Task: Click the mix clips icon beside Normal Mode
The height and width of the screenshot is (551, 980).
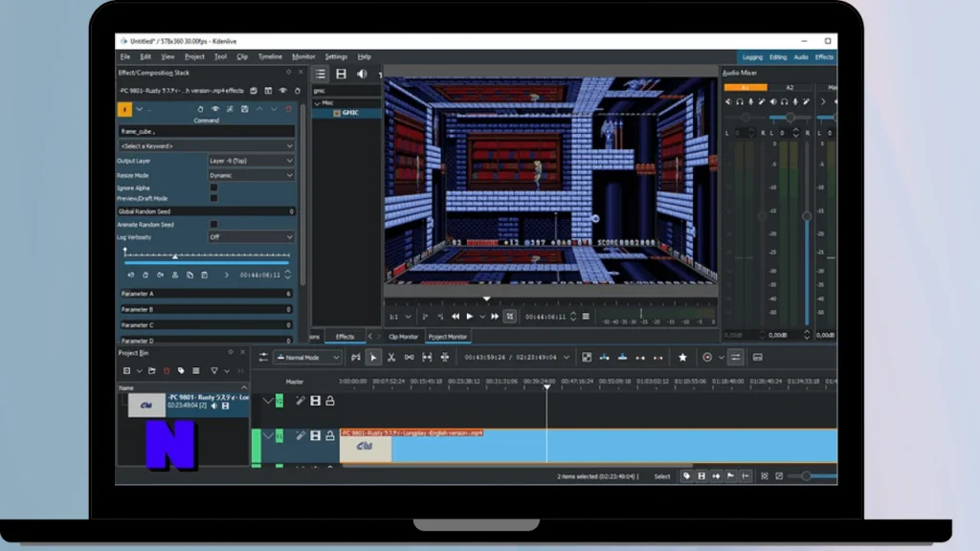Action: pyautogui.click(x=355, y=358)
